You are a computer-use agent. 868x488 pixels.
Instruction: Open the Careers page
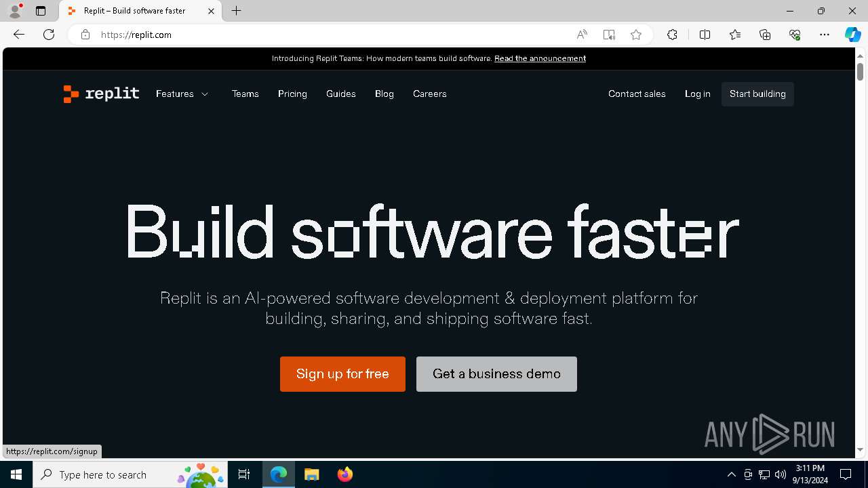coord(429,94)
